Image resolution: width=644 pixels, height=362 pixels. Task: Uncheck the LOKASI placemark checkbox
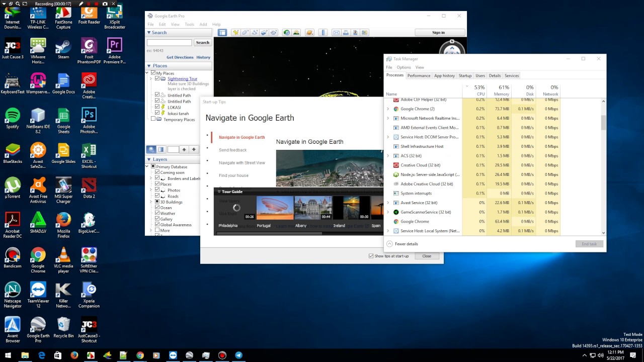coord(157,107)
